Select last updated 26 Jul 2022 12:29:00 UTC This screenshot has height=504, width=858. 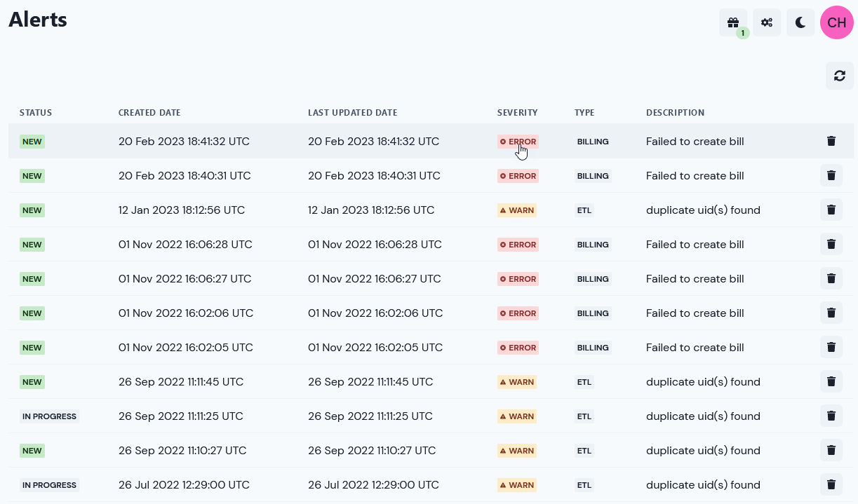pos(373,485)
